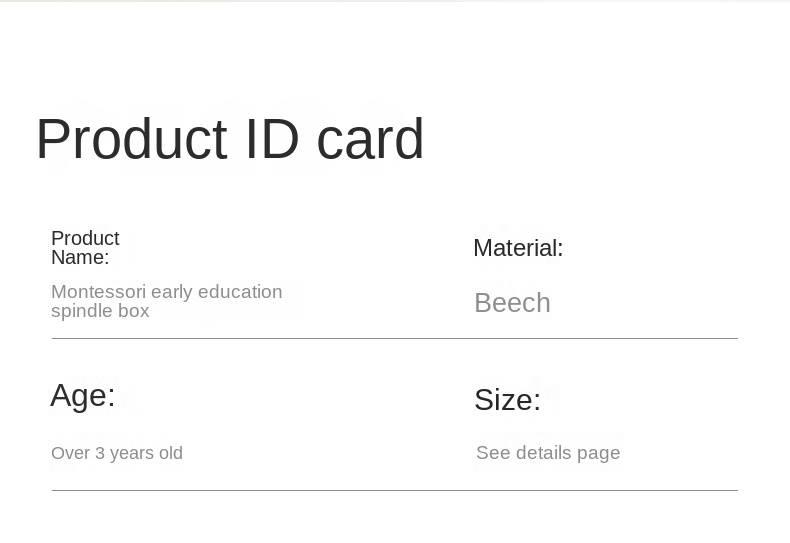
Task: Open the "See details page" link
Action: click(548, 452)
